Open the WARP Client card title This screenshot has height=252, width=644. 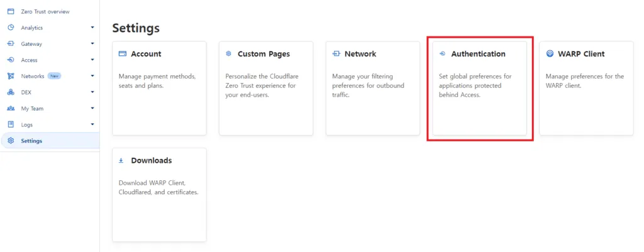coord(581,54)
